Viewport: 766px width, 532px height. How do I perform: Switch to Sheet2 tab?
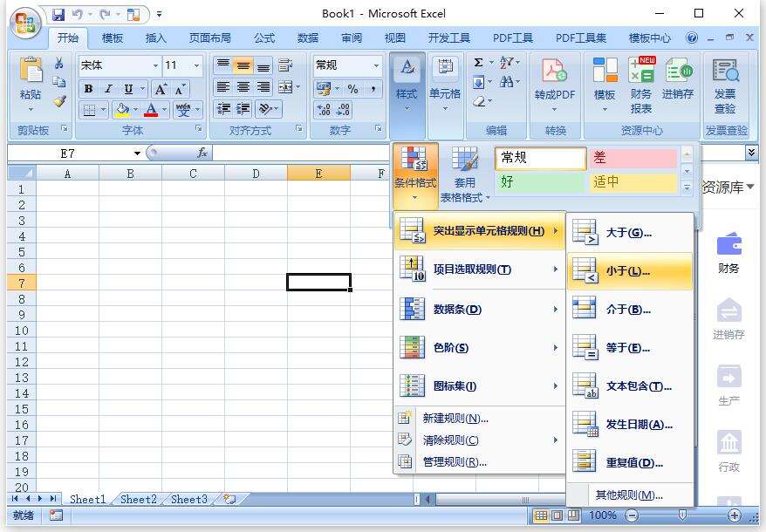click(138, 499)
